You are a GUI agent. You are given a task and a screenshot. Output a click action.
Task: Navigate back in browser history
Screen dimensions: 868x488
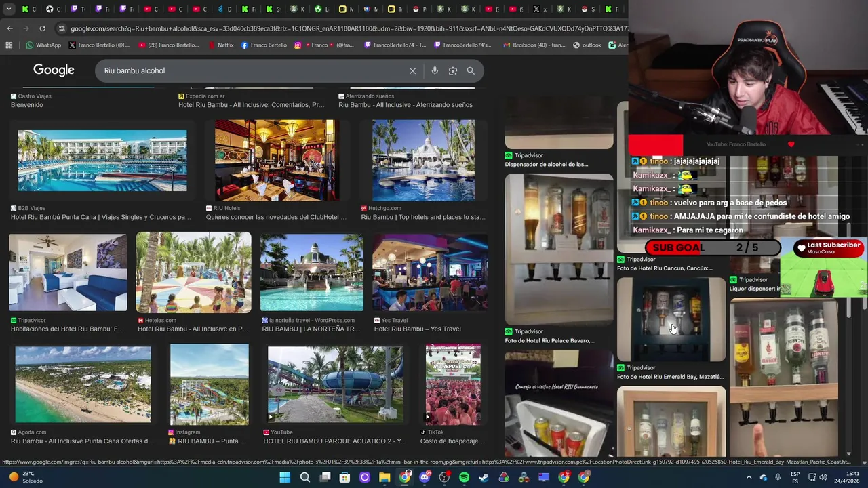tap(9, 28)
